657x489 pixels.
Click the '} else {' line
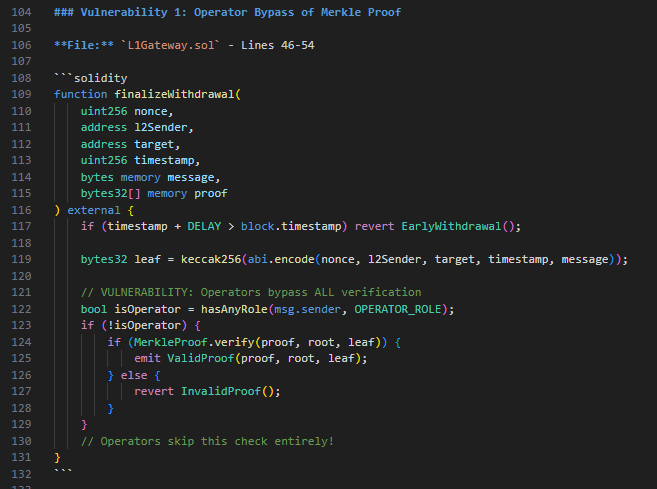coord(134,375)
